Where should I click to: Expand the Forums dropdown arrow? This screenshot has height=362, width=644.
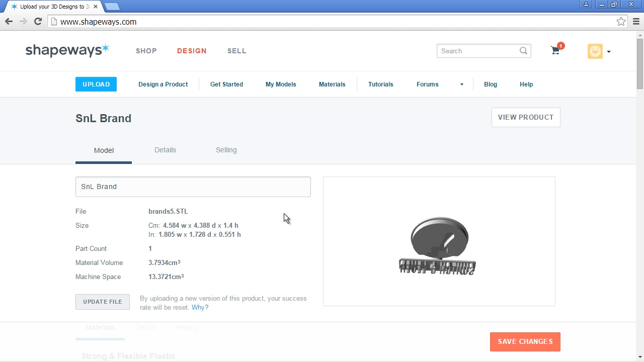[462, 84]
